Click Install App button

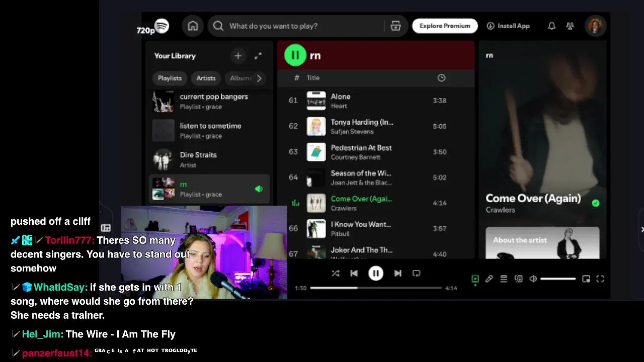click(x=508, y=26)
